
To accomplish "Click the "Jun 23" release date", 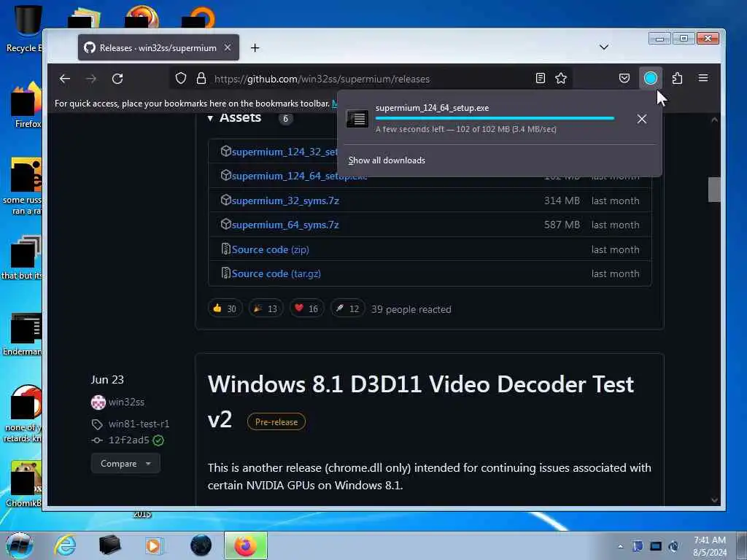I will pyautogui.click(x=107, y=379).
